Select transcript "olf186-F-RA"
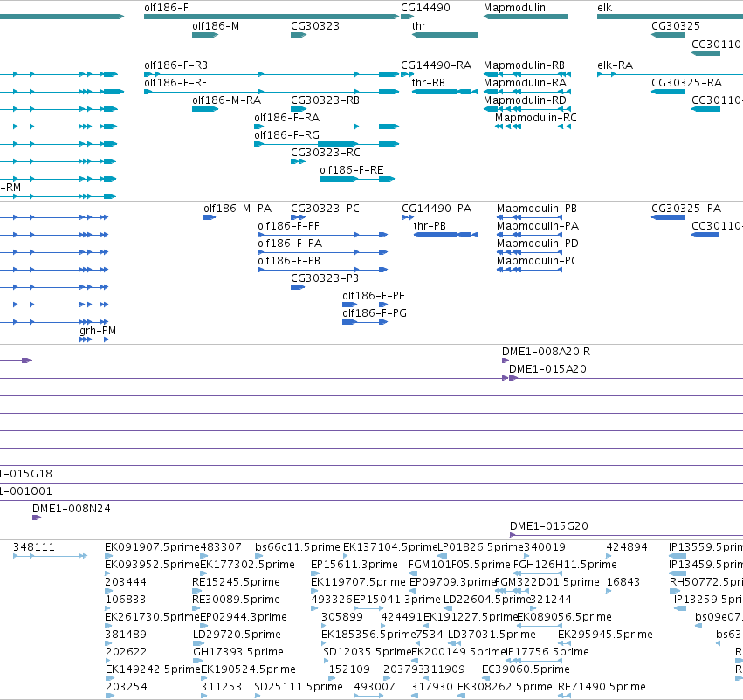 click(x=286, y=118)
